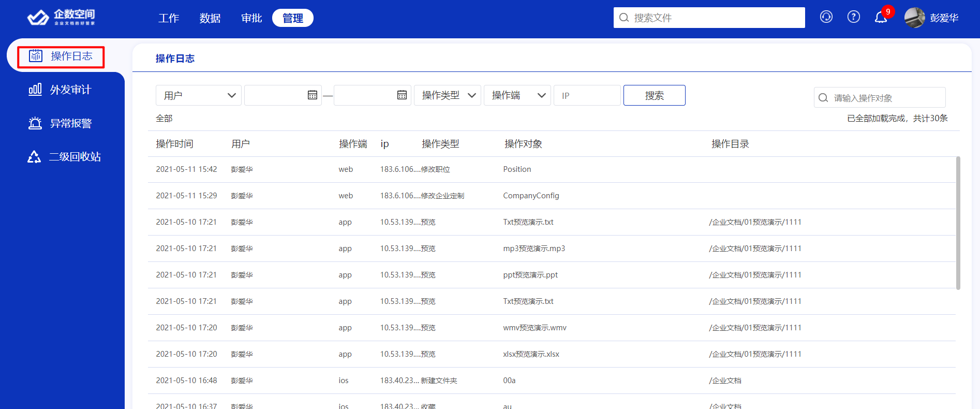This screenshot has width=980, height=409.
Task: Click the mp3预览演示.mp3 entry
Action: [534, 249]
